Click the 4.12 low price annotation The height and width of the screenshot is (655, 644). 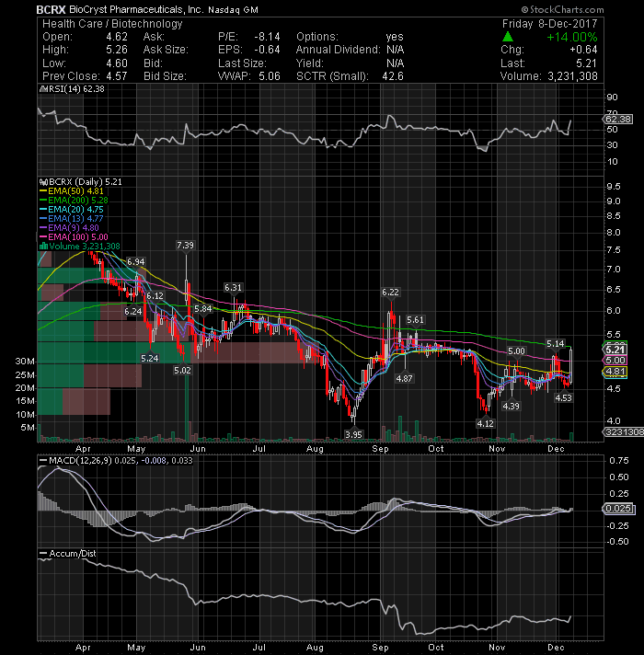point(485,423)
